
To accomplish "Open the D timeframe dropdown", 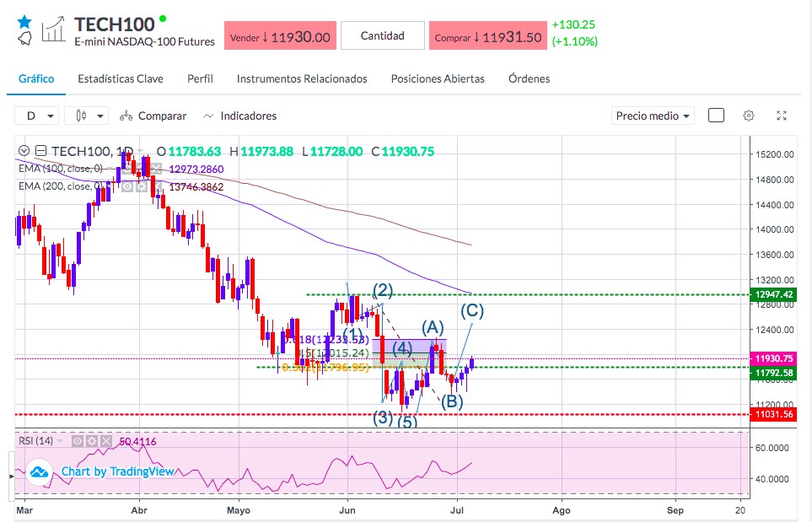I will click(x=37, y=116).
